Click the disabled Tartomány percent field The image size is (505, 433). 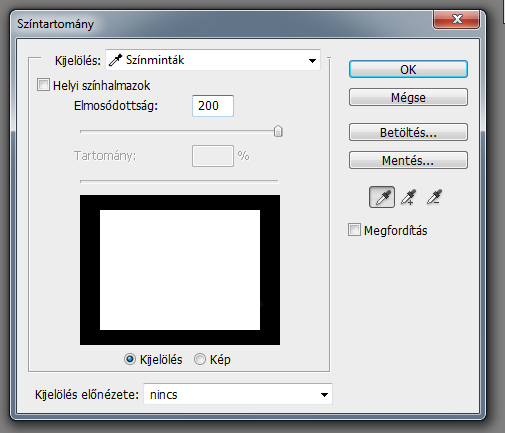[213, 156]
